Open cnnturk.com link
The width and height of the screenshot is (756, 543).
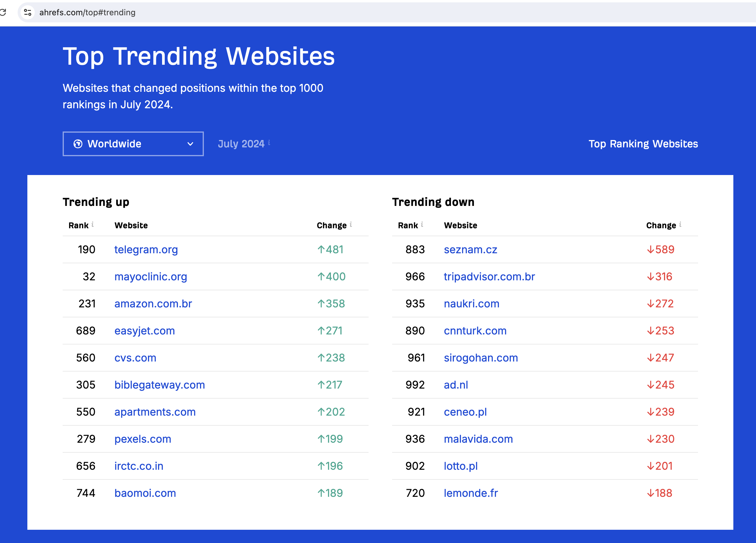point(475,330)
